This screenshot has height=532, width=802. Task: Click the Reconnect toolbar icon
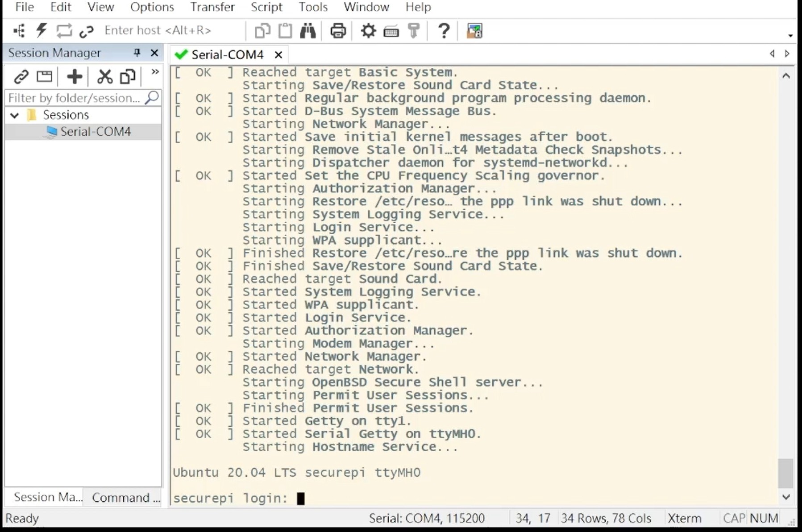coord(64,30)
